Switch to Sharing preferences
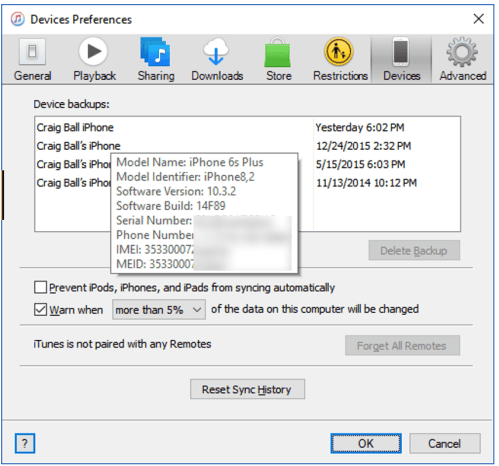The image size is (499, 466). (x=156, y=60)
